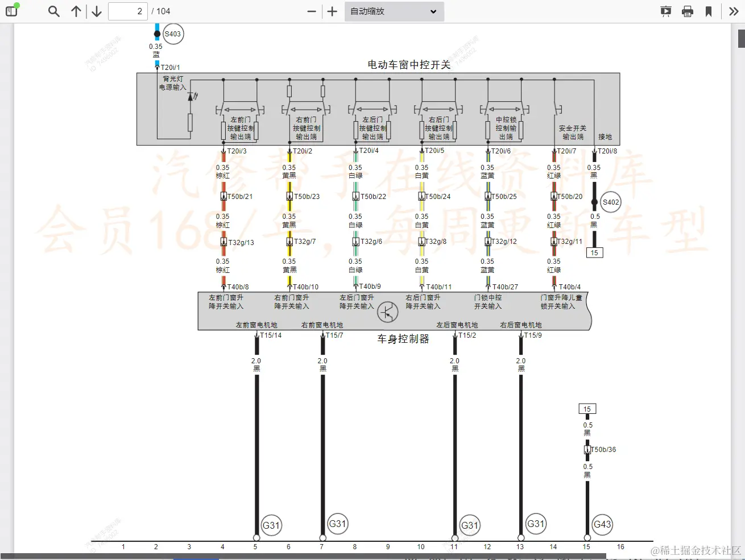Click connector label T50b/23

click(x=307, y=197)
